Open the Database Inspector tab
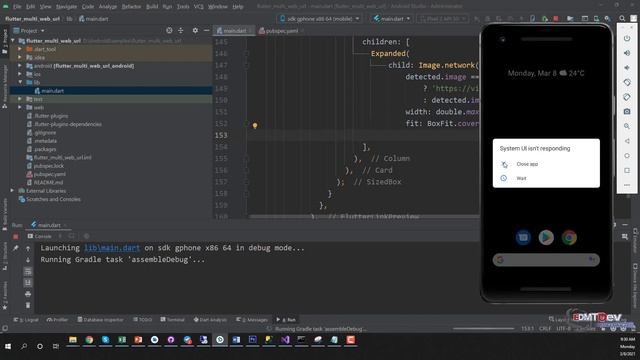 (100, 320)
